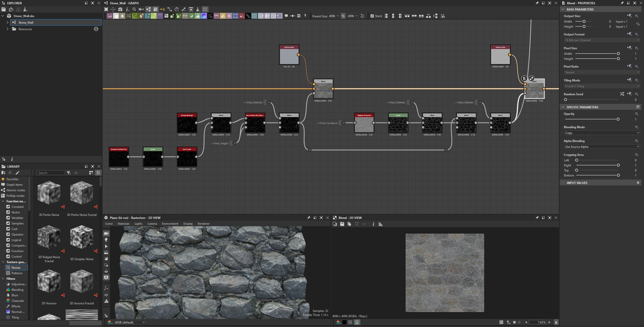
Task: Add a Levels histogram node from toolbar
Action: (198, 16)
